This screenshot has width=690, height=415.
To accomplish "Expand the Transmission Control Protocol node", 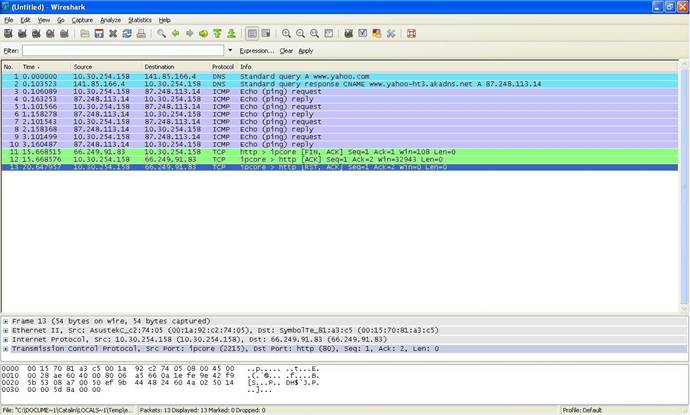I will pyautogui.click(x=6, y=349).
